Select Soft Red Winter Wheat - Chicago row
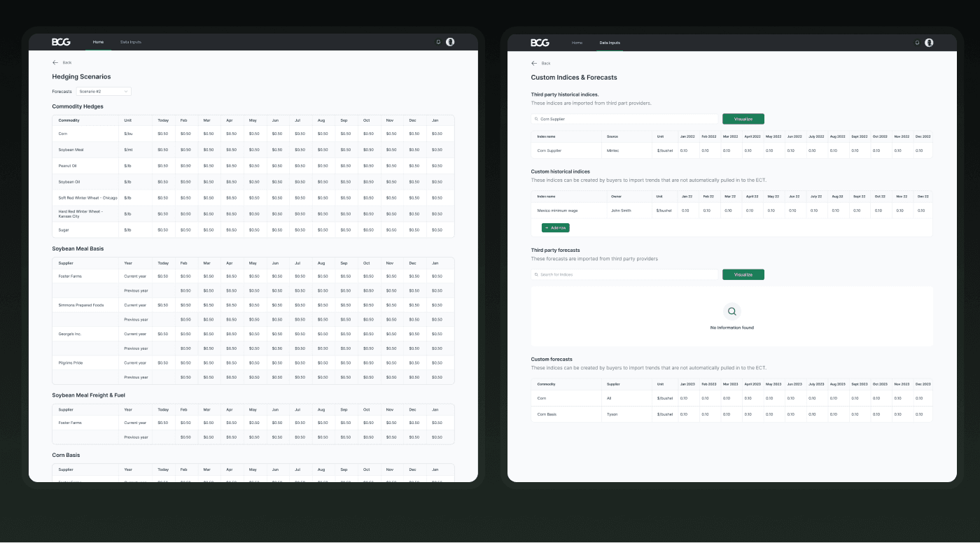This screenshot has height=543, width=980. coord(253,197)
